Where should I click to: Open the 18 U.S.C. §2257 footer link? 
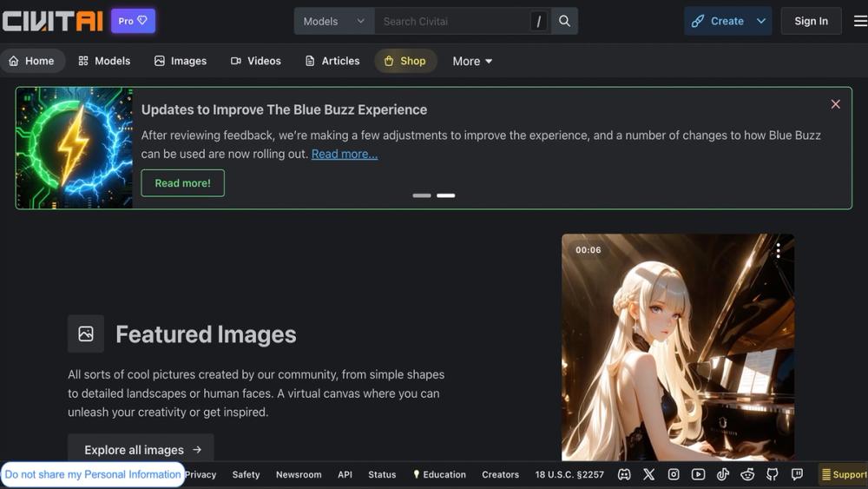tap(569, 474)
